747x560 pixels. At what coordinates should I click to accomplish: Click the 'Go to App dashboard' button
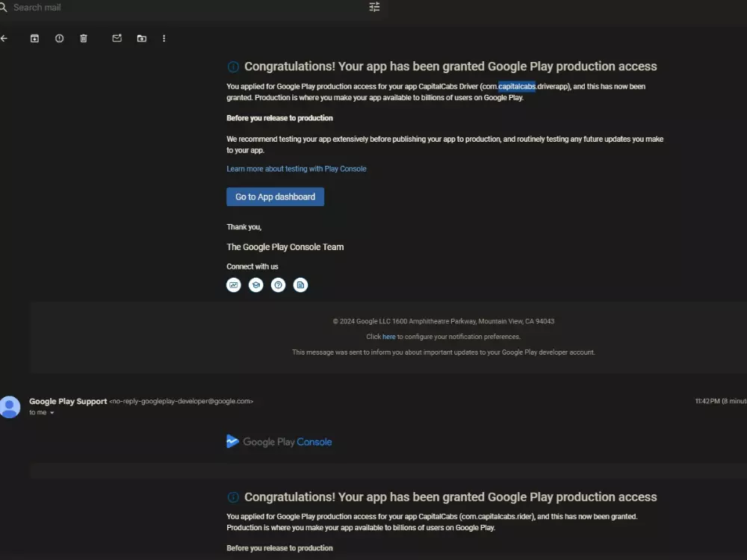click(275, 196)
